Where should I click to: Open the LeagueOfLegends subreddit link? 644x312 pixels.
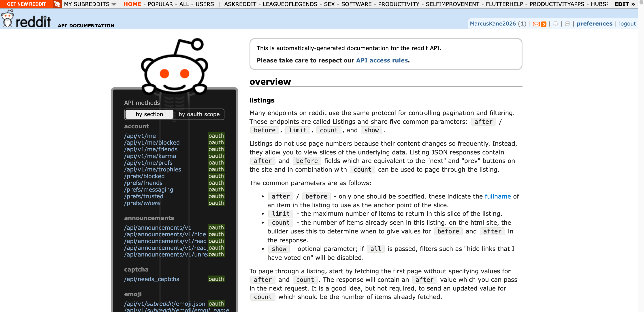tap(290, 4)
